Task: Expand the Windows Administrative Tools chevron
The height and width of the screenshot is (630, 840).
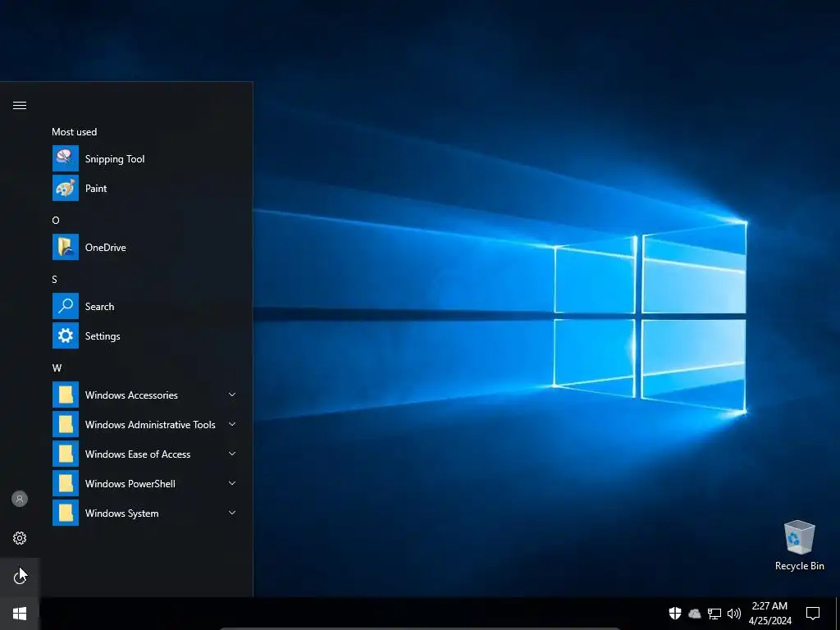Action: click(232, 424)
